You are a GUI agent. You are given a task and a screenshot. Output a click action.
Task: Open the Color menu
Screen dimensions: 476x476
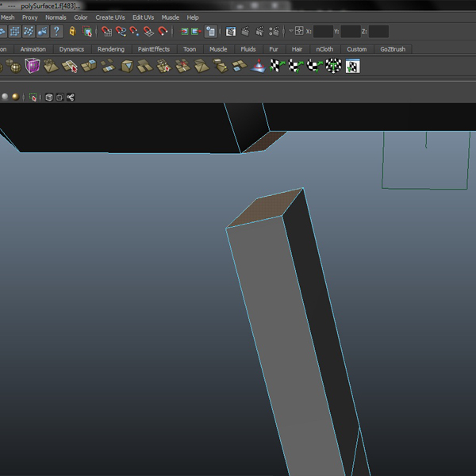pos(80,17)
